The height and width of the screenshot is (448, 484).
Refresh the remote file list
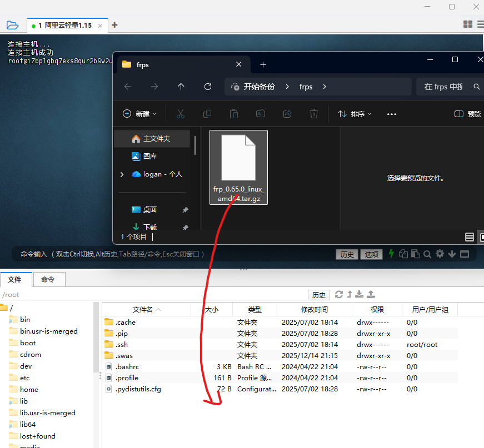click(339, 294)
